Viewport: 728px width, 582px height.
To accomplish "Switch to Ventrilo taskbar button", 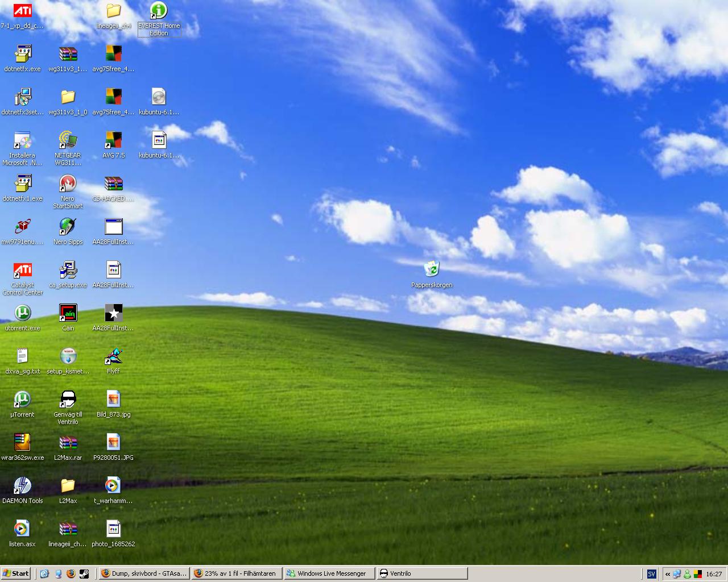I will click(x=423, y=573).
